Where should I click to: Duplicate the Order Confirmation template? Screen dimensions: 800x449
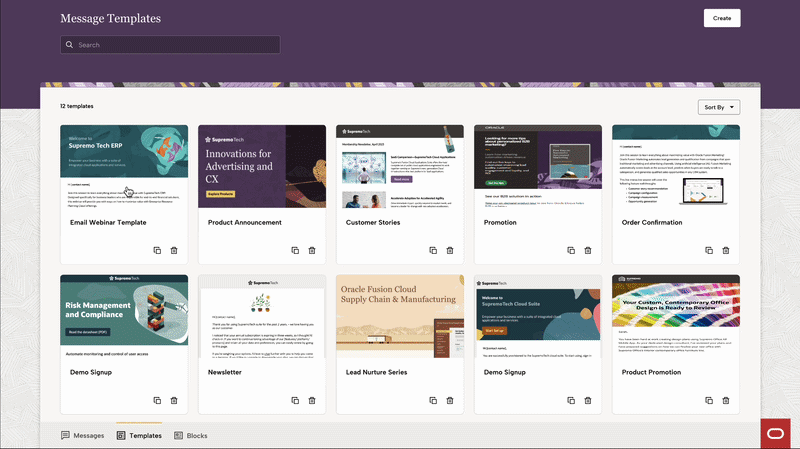709,251
